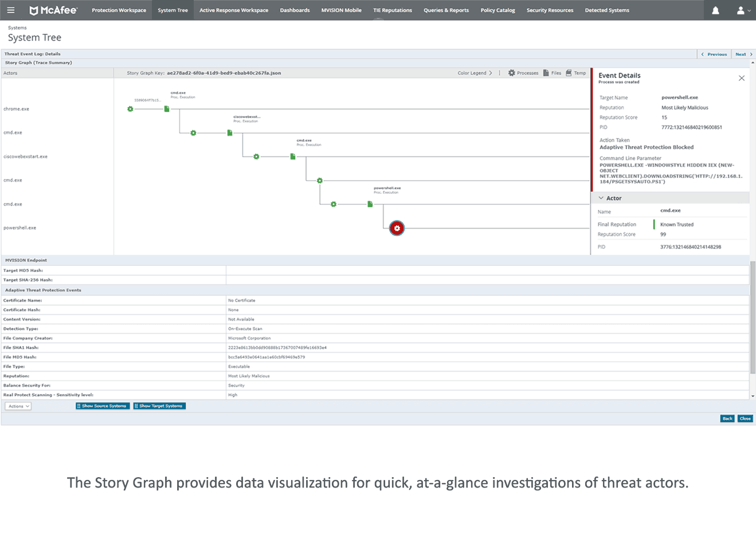Image resolution: width=756 pixels, height=546 pixels.
Task: Click the actor PID 3776 value
Action: 691,247
